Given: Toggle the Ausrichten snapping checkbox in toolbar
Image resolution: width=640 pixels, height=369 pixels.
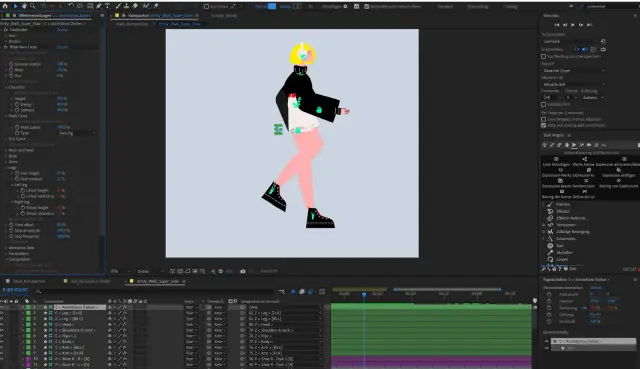Looking at the screenshot, I should [206, 7].
